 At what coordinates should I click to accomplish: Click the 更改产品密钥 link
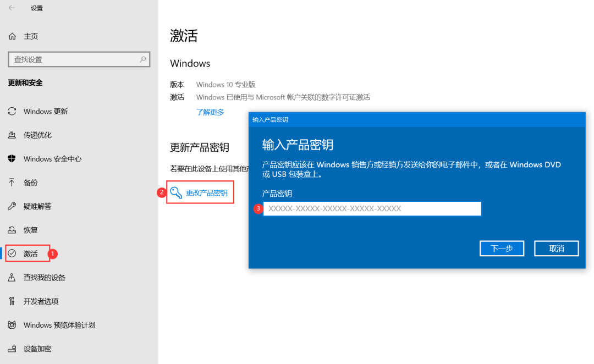206,193
